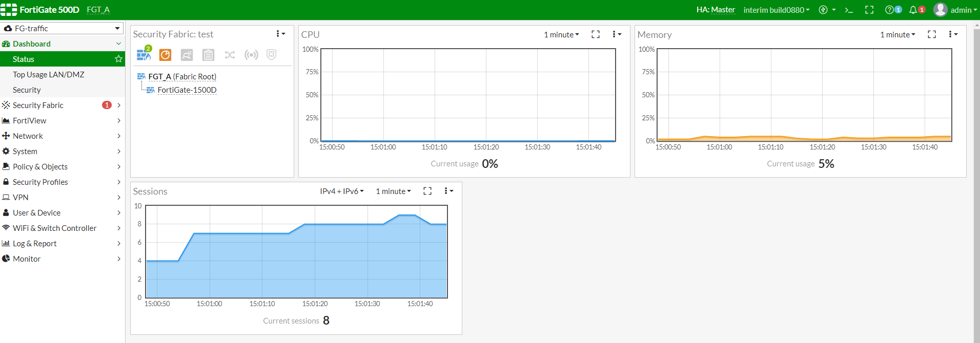Viewport: 980px width, 343px height.
Task: Change the Memory 1 minute time range
Action: [x=897, y=34]
